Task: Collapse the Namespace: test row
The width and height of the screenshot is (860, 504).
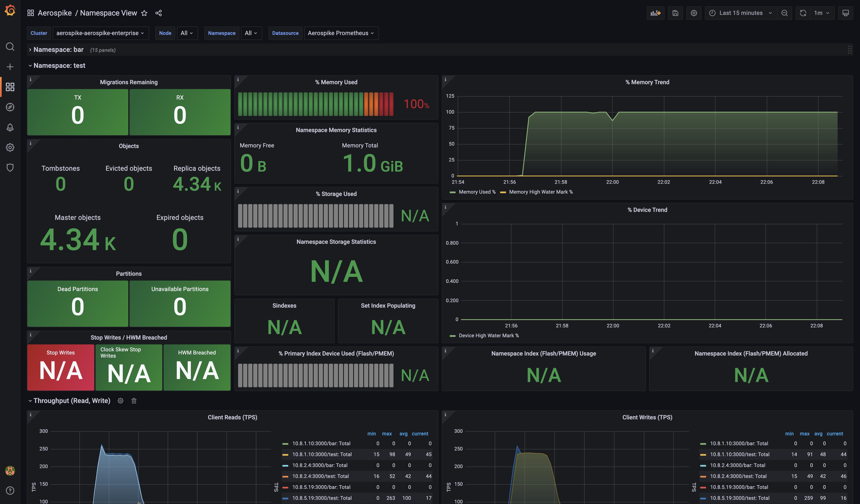Action: tap(59, 66)
